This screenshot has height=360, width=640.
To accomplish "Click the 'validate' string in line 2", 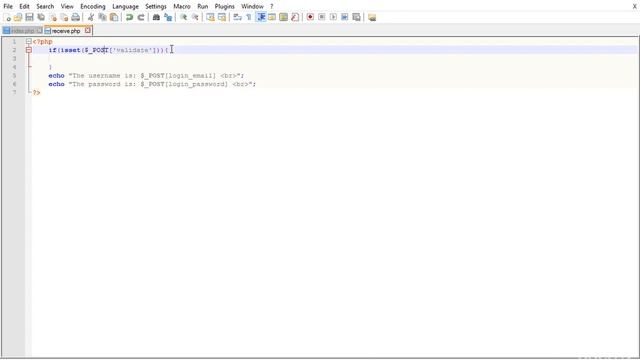I will (133, 50).
